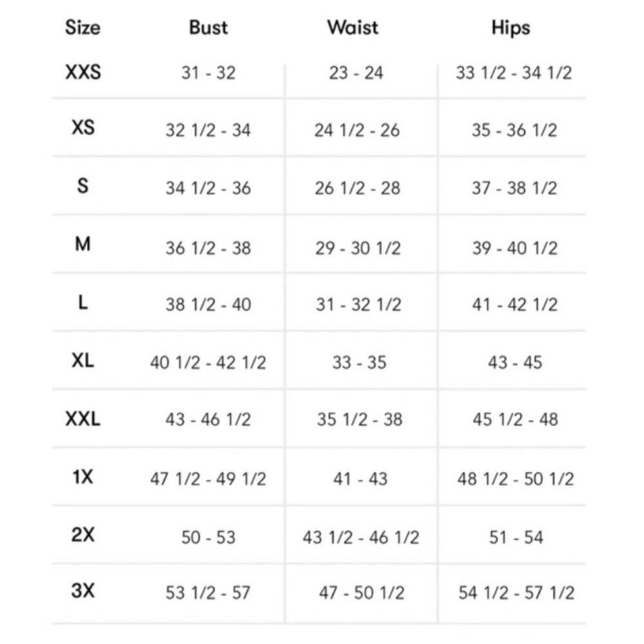Select the XXS size row label
Screen dimensions: 644x644
(83, 72)
